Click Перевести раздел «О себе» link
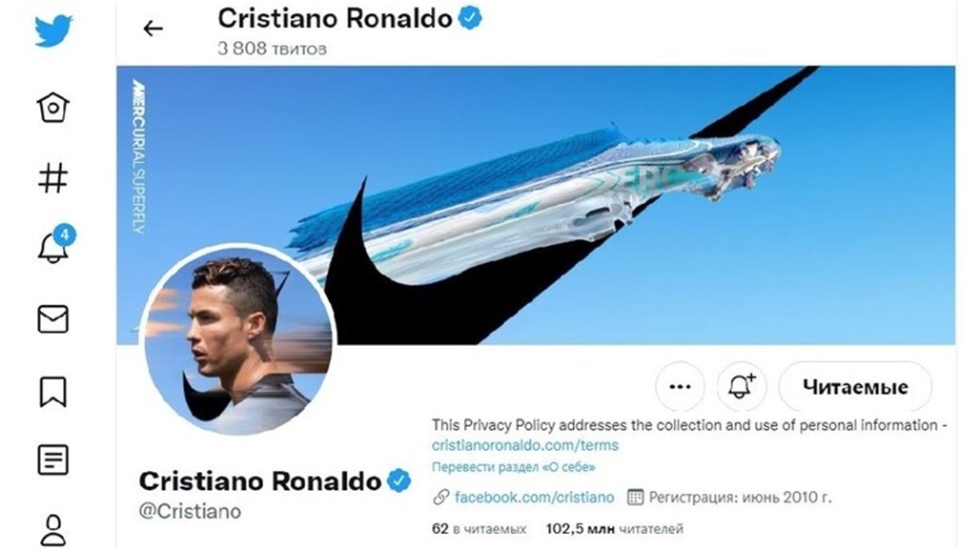This screenshot has width=980, height=551. pyautogui.click(x=513, y=467)
